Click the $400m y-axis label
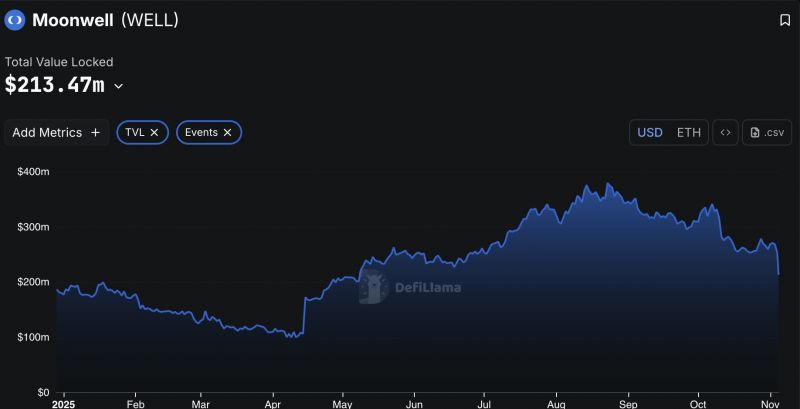Viewport: 800px width, 409px height. [x=33, y=172]
